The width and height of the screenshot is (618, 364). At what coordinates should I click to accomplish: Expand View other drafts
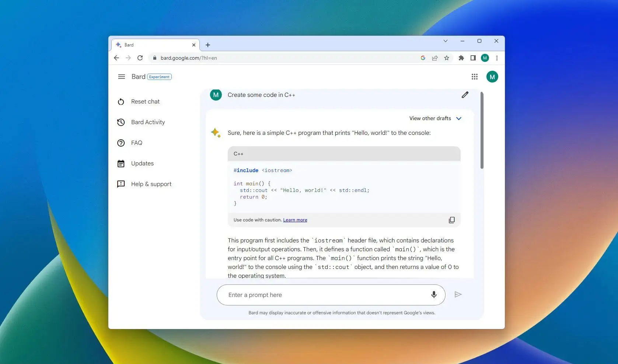pyautogui.click(x=435, y=118)
